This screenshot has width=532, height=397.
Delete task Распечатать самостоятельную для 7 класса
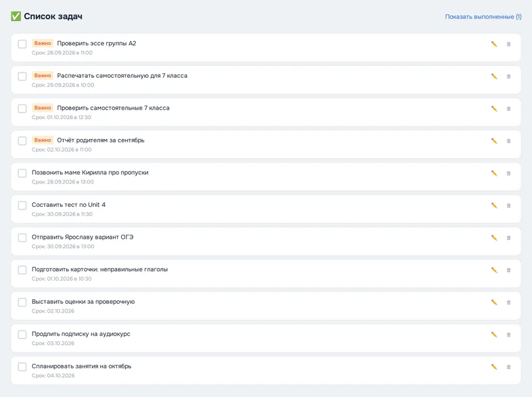click(x=509, y=76)
